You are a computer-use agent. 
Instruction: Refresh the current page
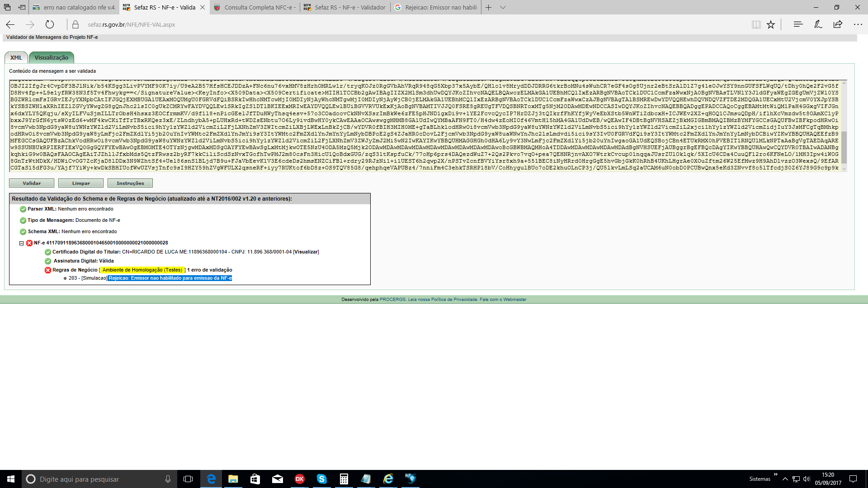[x=50, y=24]
